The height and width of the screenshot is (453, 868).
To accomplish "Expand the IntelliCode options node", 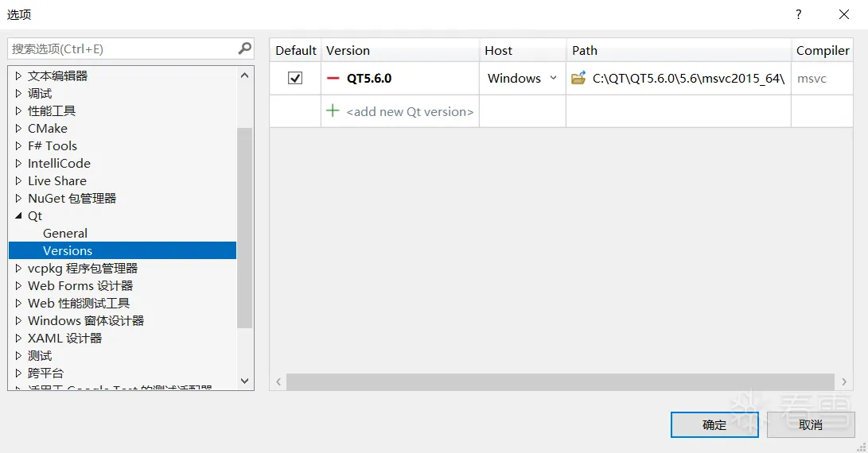I will [x=19, y=164].
